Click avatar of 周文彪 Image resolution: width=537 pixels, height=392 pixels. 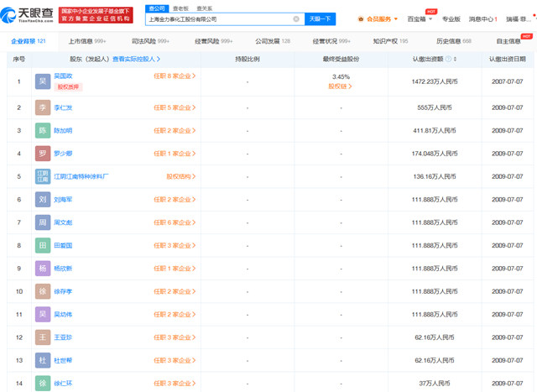(x=43, y=222)
